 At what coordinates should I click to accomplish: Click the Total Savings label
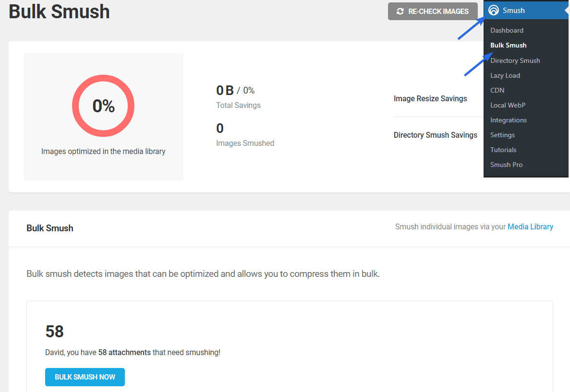pyautogui.click(x=238, y=106)
